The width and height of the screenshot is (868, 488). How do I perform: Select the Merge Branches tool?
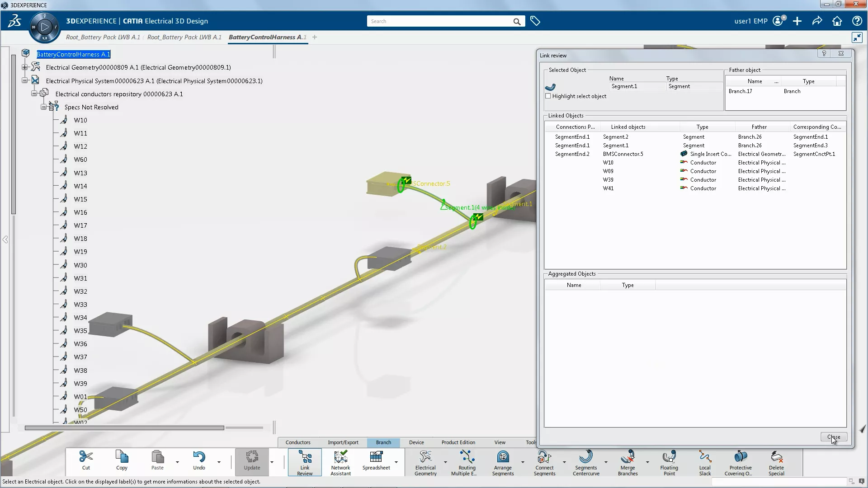[x=627, y=462]
